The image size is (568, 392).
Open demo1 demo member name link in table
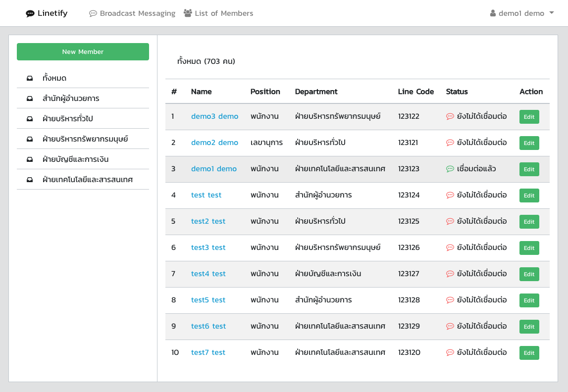coord(214,169)
